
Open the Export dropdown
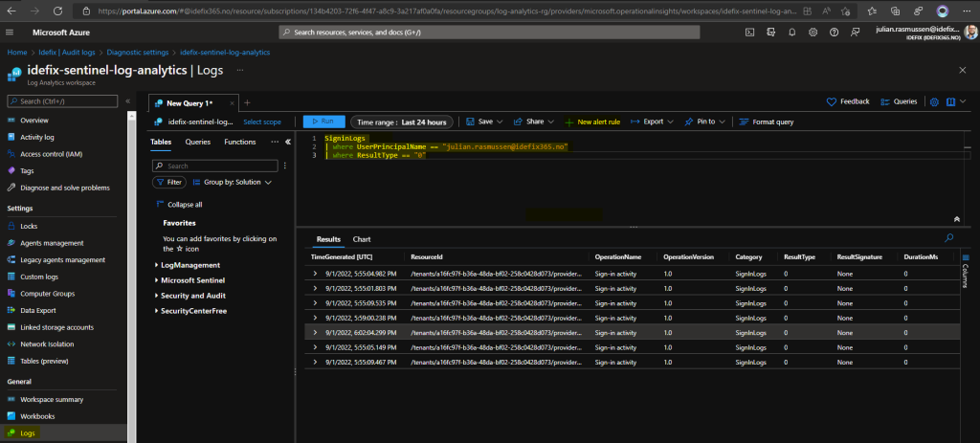point(651,122)
